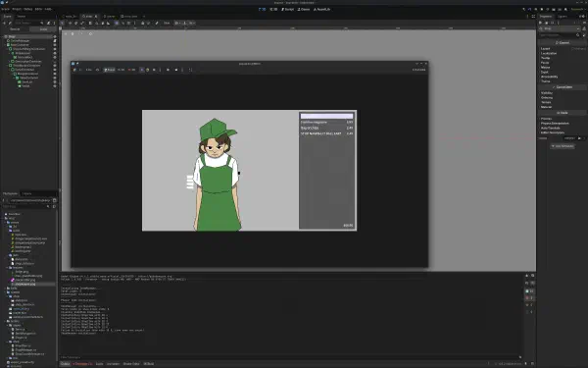Viewport: 588px width, 368px height.
Task: Click the Add Child Node plus icon
Action: point(4,23)
